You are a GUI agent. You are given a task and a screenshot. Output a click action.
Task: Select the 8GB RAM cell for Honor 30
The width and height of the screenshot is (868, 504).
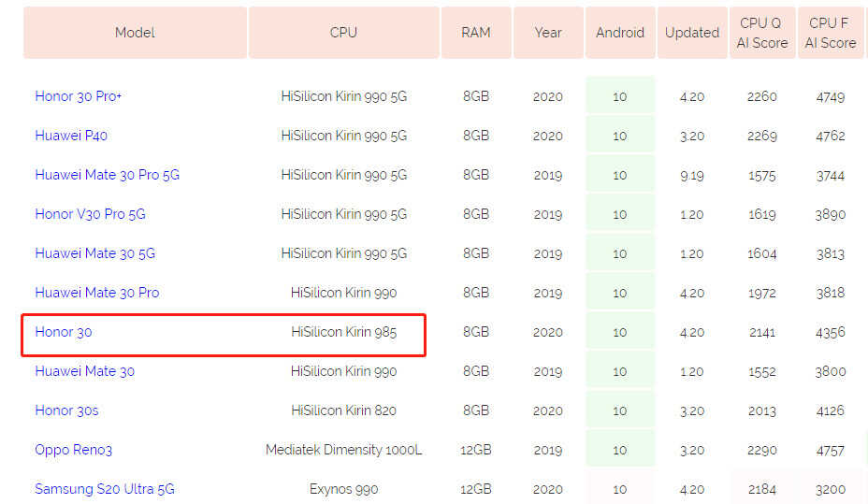(476, 332)
